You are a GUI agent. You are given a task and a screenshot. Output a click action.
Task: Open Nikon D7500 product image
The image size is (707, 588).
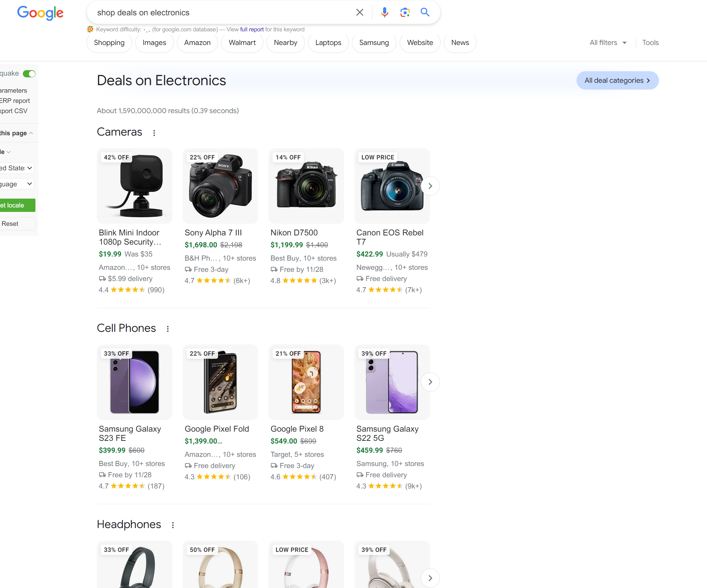pos(306,186)
